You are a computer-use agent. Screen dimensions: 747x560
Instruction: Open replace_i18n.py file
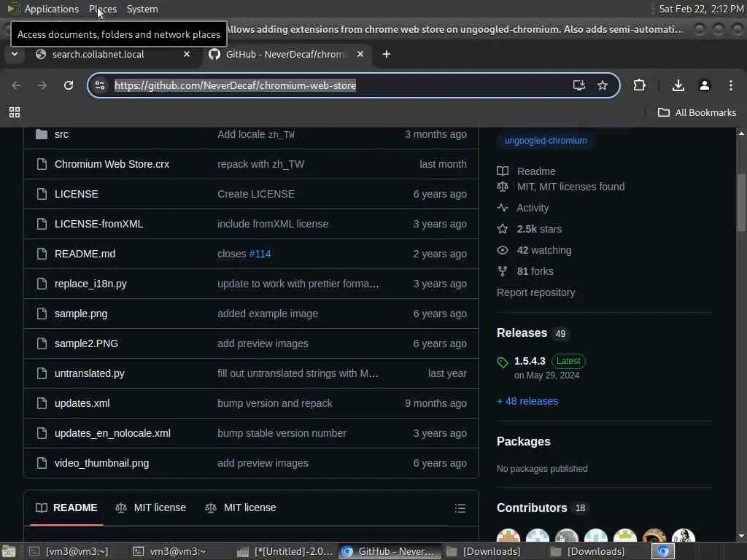(x=90, y=284)
